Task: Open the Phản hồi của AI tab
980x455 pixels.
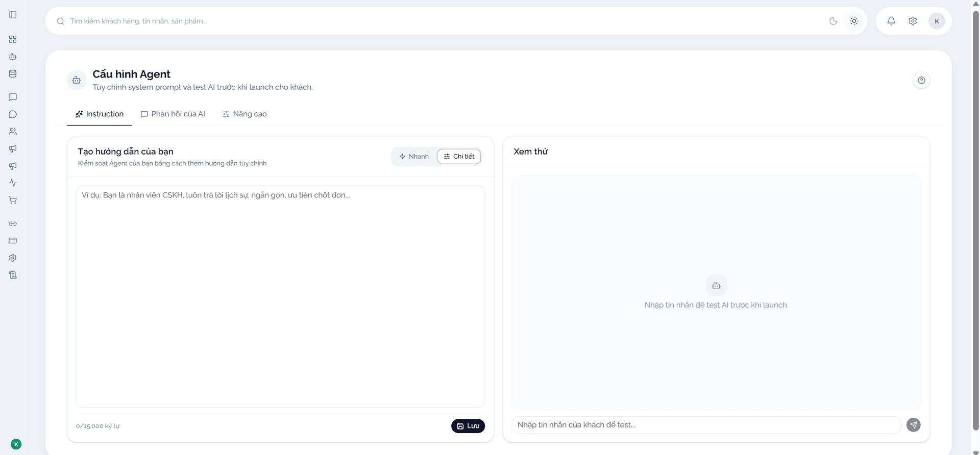Action: pyautogui.click(x=173, y=114)
